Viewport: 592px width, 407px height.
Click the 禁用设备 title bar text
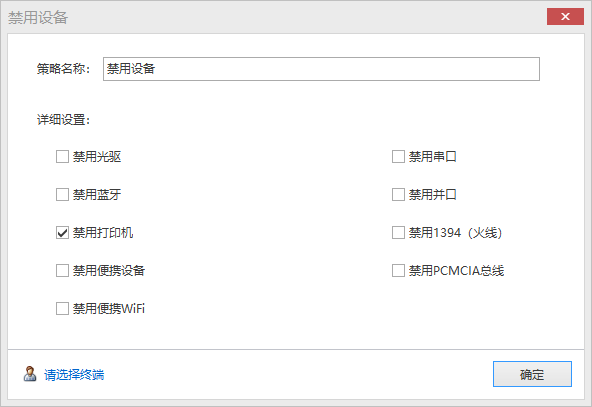[x=38, y=17]
